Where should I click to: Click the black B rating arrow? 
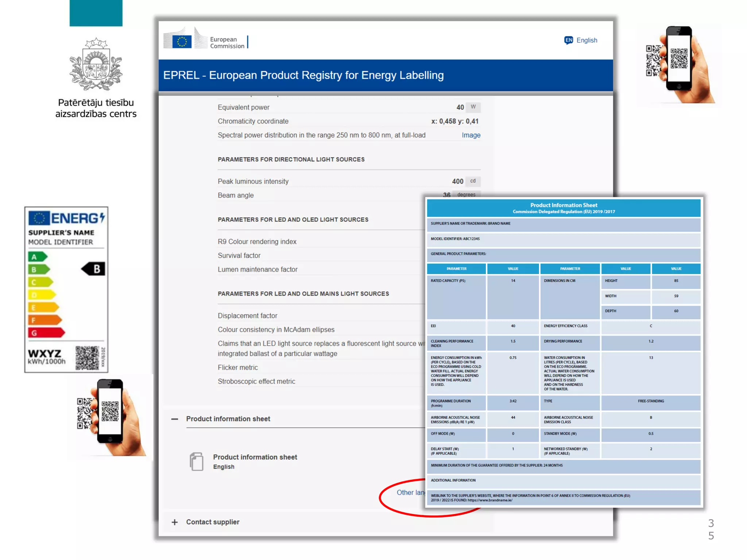[x=93, y=269]
